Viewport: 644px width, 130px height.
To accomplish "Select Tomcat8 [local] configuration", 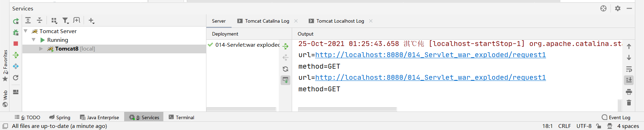I will (75, 49).
